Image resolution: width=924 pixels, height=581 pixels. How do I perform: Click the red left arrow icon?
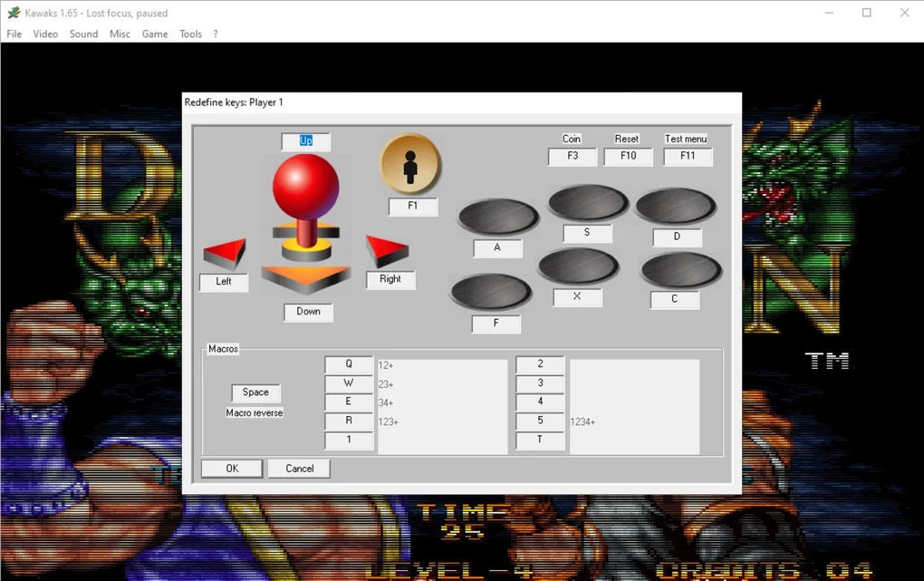pyautogui.click(x=225, y=254)
